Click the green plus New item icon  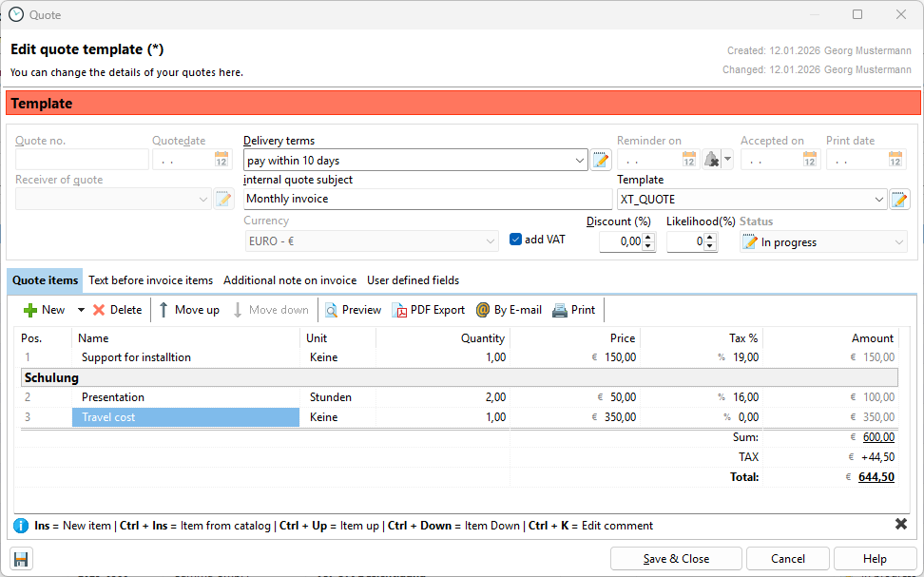(30, 310)
